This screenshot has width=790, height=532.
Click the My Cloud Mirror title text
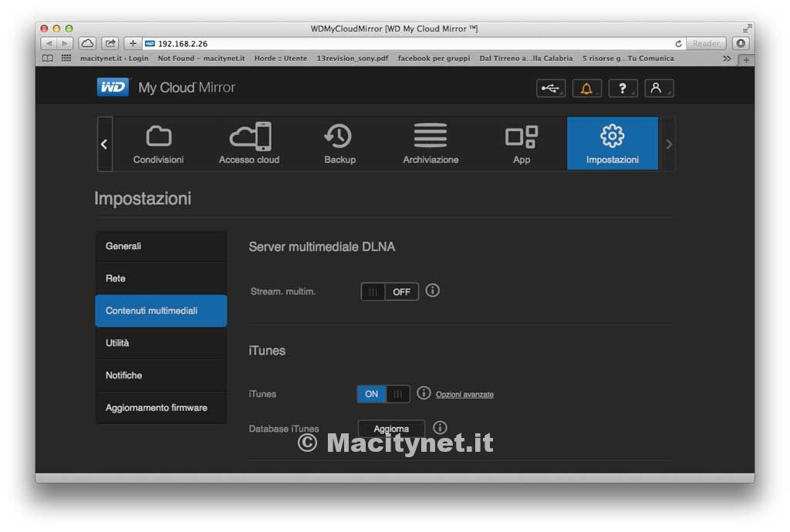pyautogui.click(x=187, y=88)
